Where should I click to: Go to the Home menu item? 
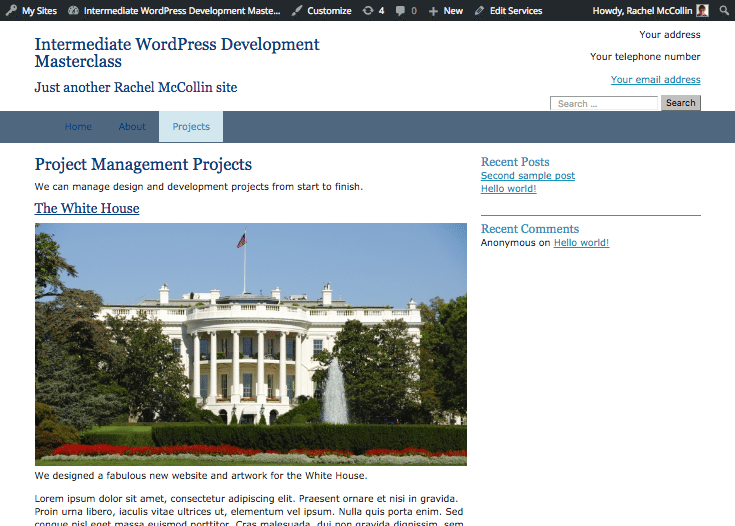[78, 127]
